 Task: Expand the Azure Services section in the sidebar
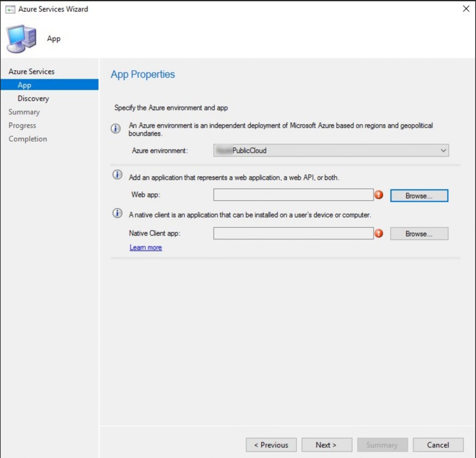tap(31, 71)
